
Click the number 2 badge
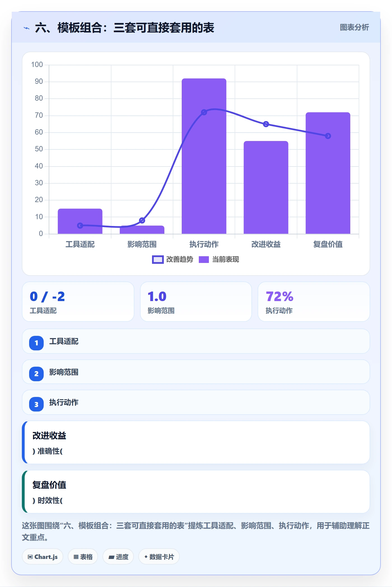[36, 374]
